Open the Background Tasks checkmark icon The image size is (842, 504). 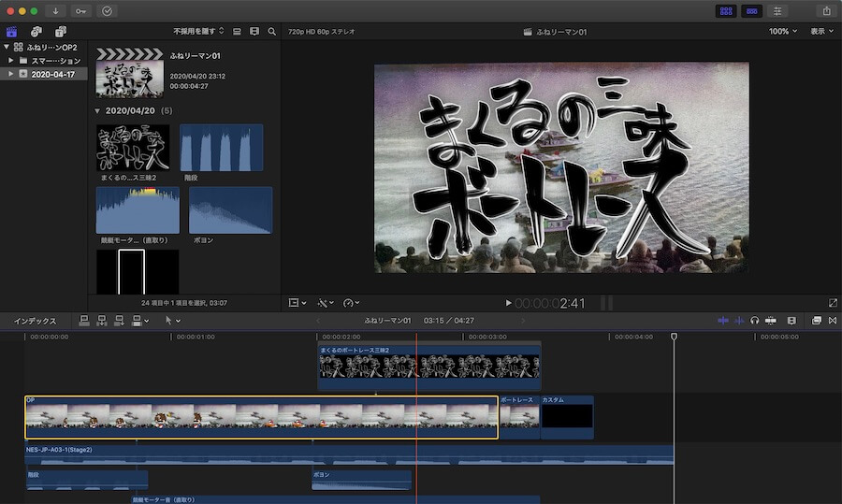click(107, 10)
